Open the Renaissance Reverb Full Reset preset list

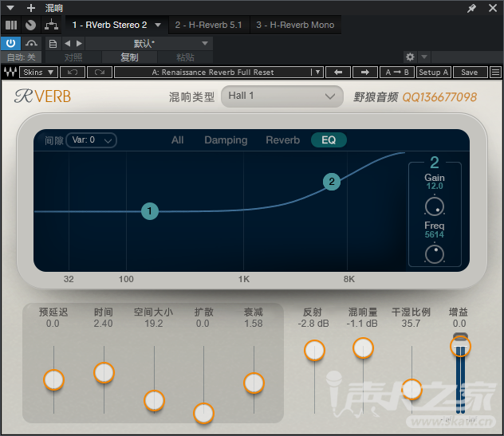[x=219, y=73]
